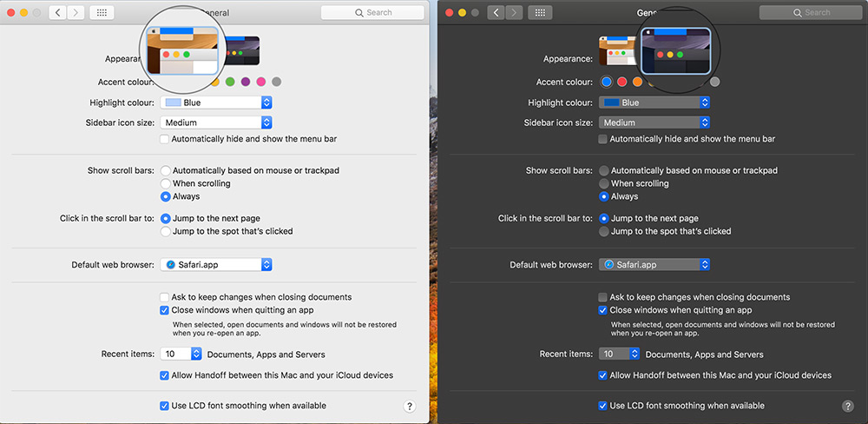Viewport: 868px width, 424px height.
Task: Focus the Search field in dark window
Action: (x=811, y=13)
